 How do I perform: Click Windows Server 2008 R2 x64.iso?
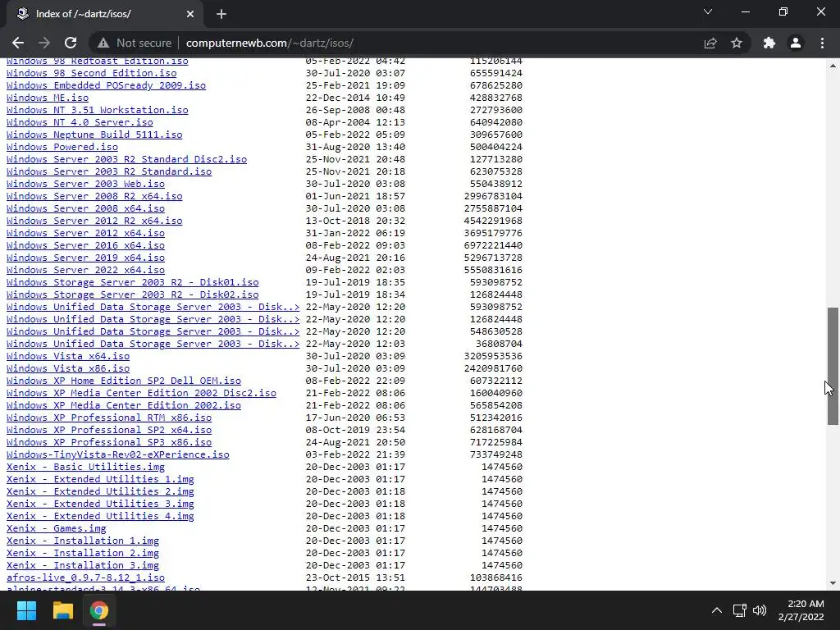point(94,196)
